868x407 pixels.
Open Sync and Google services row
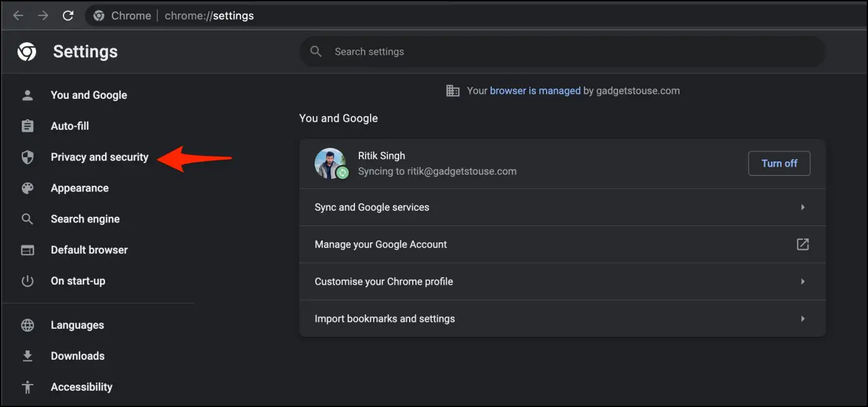pos(562,207)
